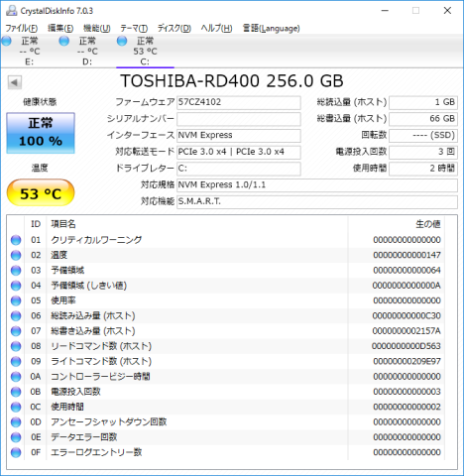The image size is (464, 476).
Task: Click the blue status orb above D:
Action: tap(64, 41)
